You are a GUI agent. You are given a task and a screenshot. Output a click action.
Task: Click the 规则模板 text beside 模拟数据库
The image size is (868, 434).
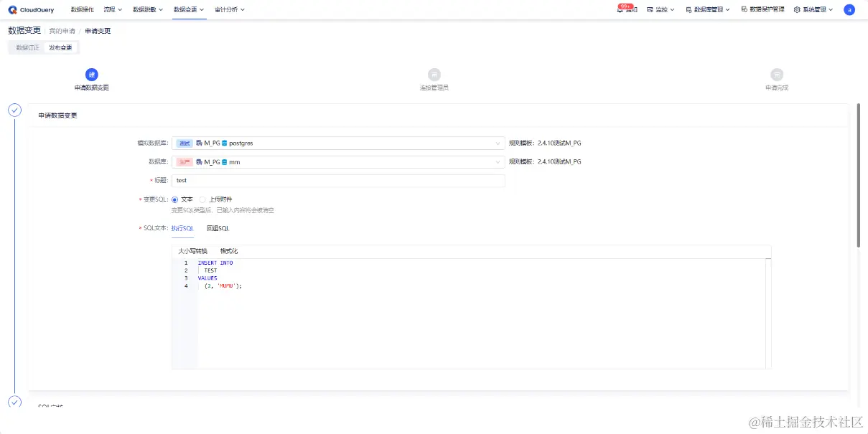click(545, 143)
